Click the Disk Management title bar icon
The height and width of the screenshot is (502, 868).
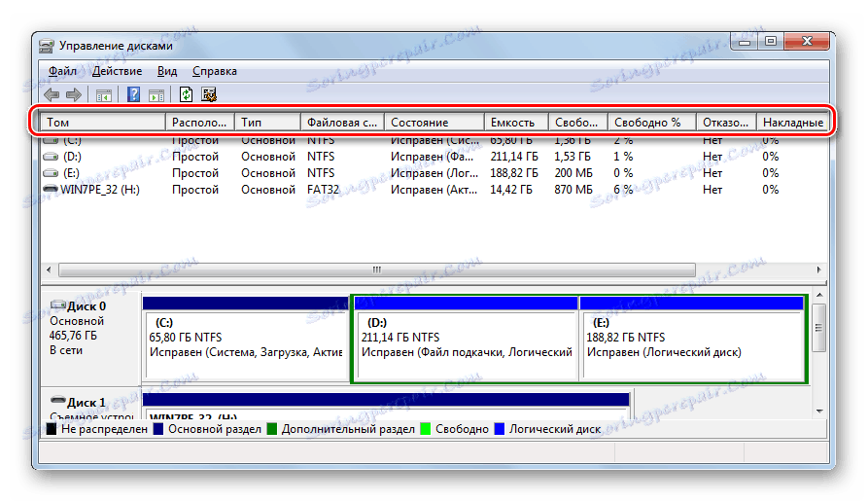(x=47, y=46)
